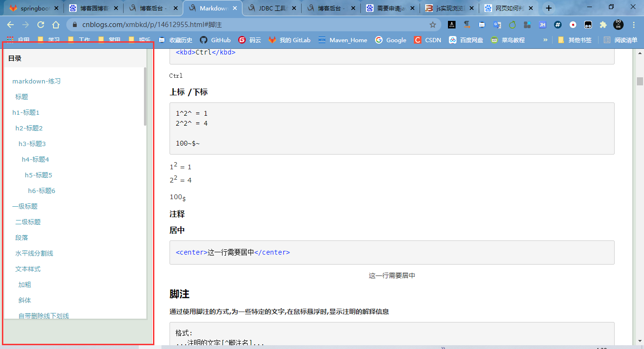Jump to h1-标题1 in the 目录
Image resolution: width=644 pixels, height=349 pixels.
pyautogui.click(x=26, y=112)
